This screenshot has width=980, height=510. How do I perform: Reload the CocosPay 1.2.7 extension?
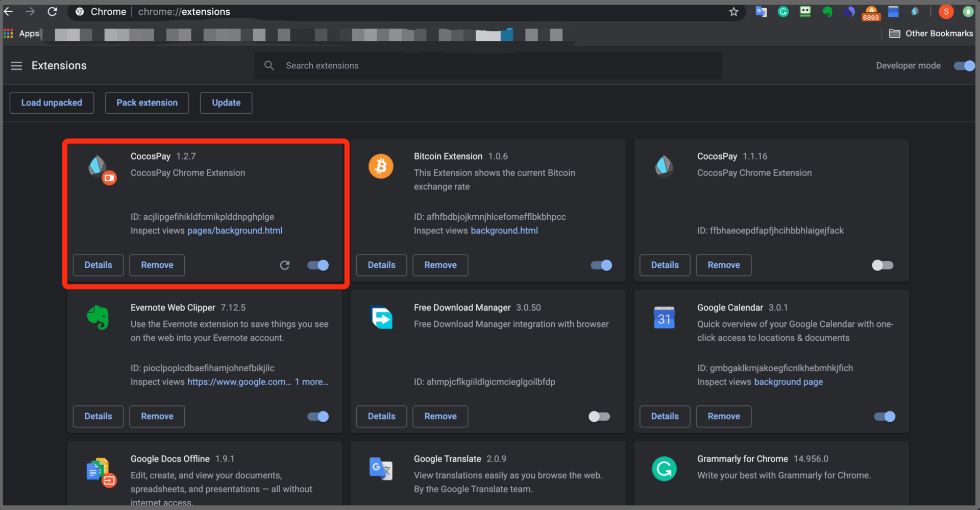click(285, 265)
